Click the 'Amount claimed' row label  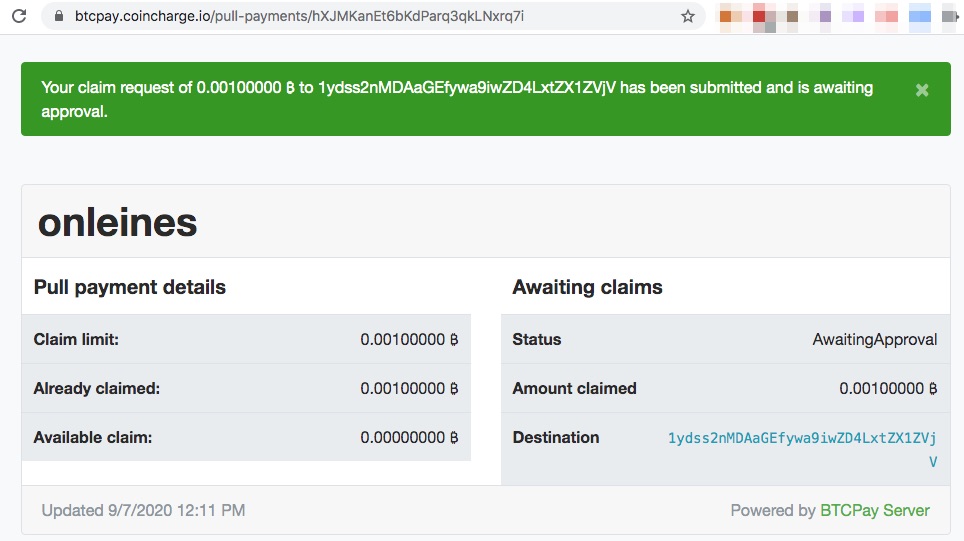pos(574,389)
